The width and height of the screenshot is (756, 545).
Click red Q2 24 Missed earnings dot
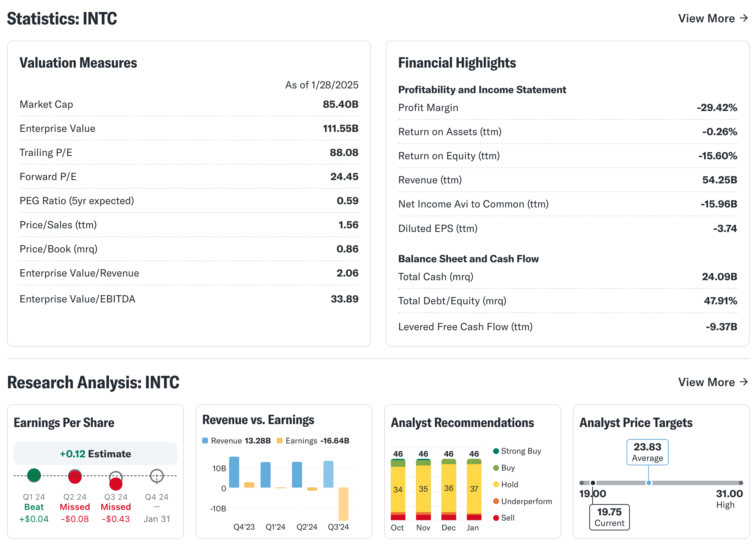tap(75, 477)
